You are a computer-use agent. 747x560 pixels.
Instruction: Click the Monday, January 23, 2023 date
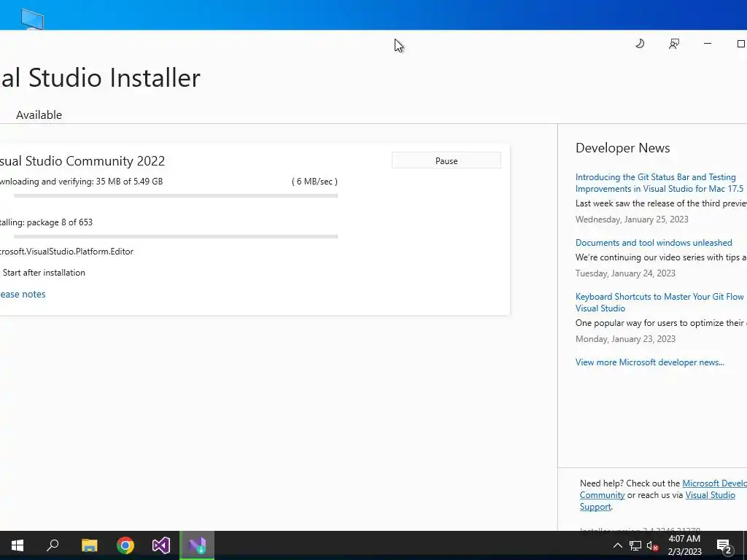tap(625, 339)
